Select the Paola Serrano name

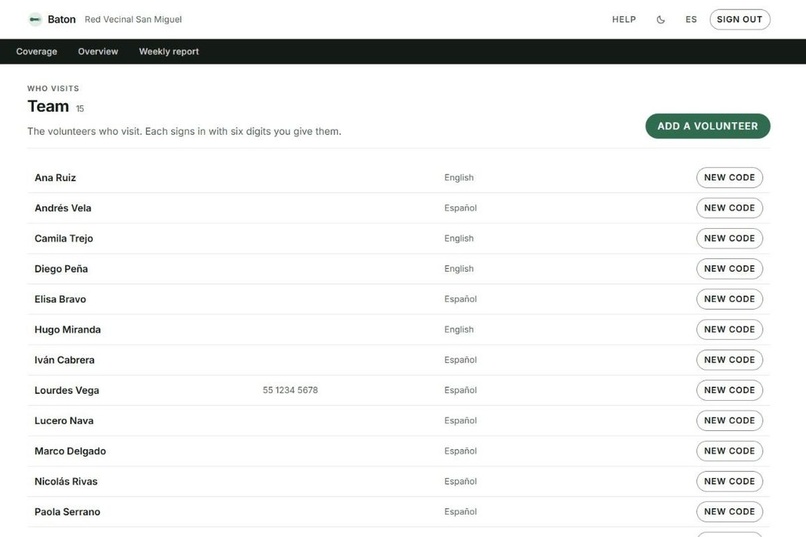pos(67,511)
